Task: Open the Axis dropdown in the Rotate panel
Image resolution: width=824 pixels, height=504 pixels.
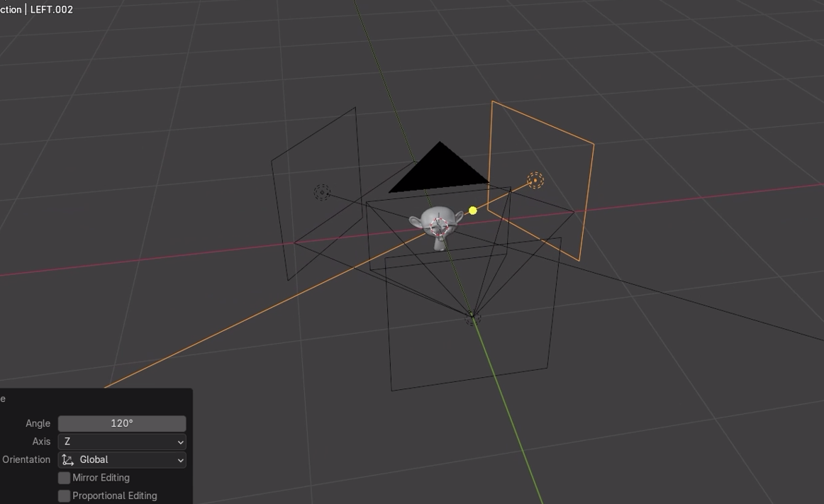Action: pyautogui.click(x=121, y=441)
